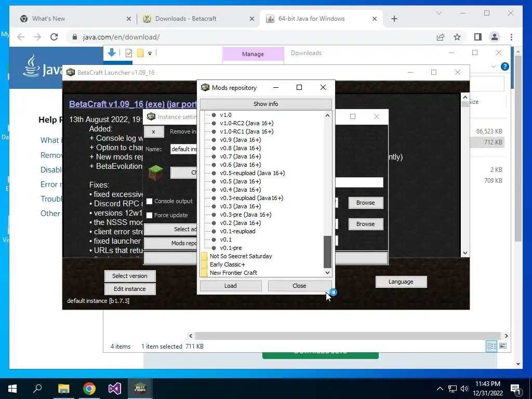This screenshot has width=532, height=399.
Task: Select v0.1-pre entry
Action: coord(231,248)
